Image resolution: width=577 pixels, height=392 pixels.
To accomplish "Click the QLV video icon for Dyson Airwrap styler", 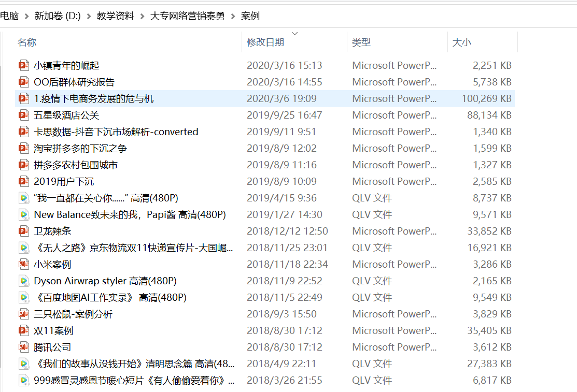I will [x=23, y=281].
